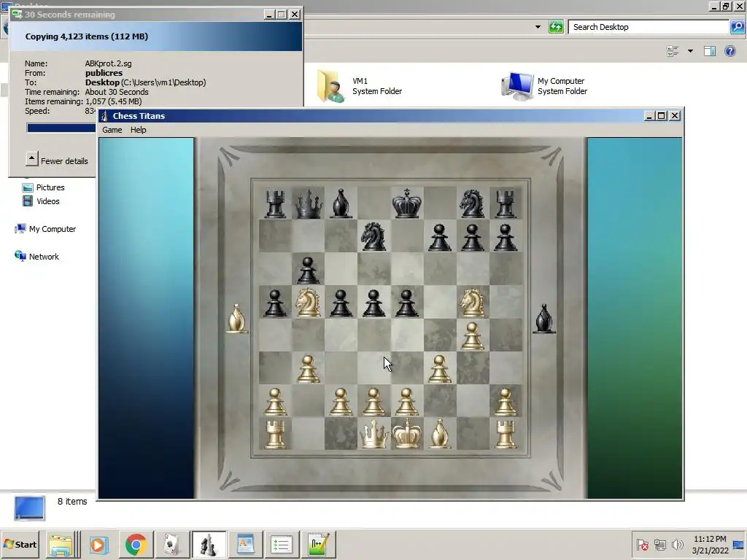
Task: Select the white king on e1
Action: pos(407,434)
